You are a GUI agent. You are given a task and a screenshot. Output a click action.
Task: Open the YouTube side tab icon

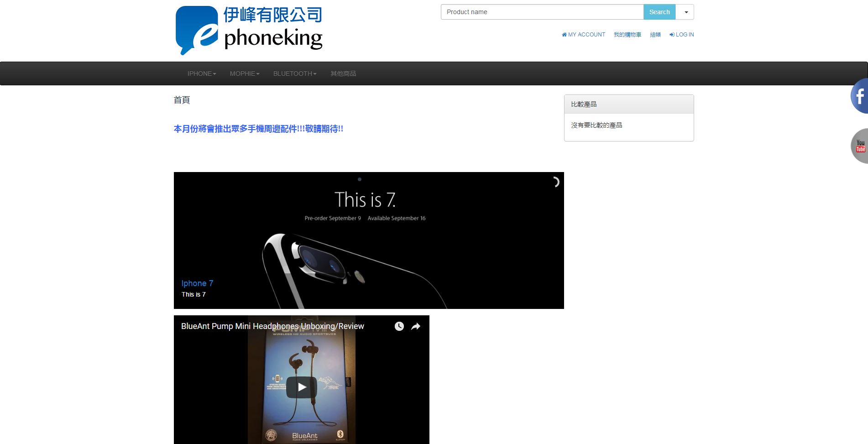tap(860, 146)
